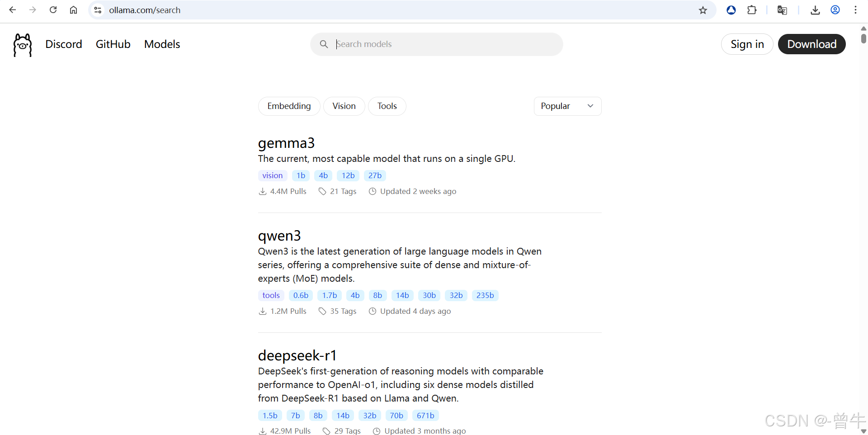
Task: Click the 30b tag under qwen3
Action: click(429, 295)
